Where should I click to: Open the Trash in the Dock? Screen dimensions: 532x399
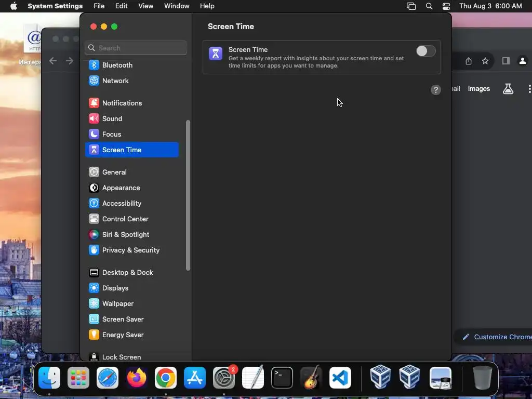point(482,378)
